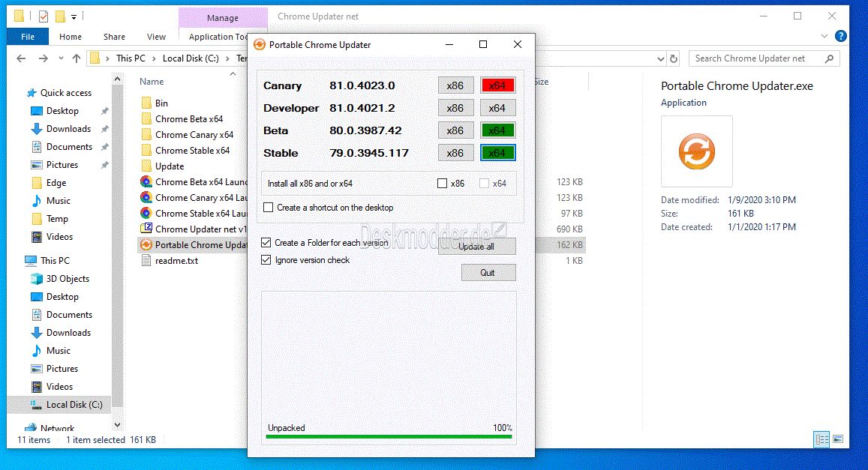Select the Chrome Stable x64 folder

point(192,151)
